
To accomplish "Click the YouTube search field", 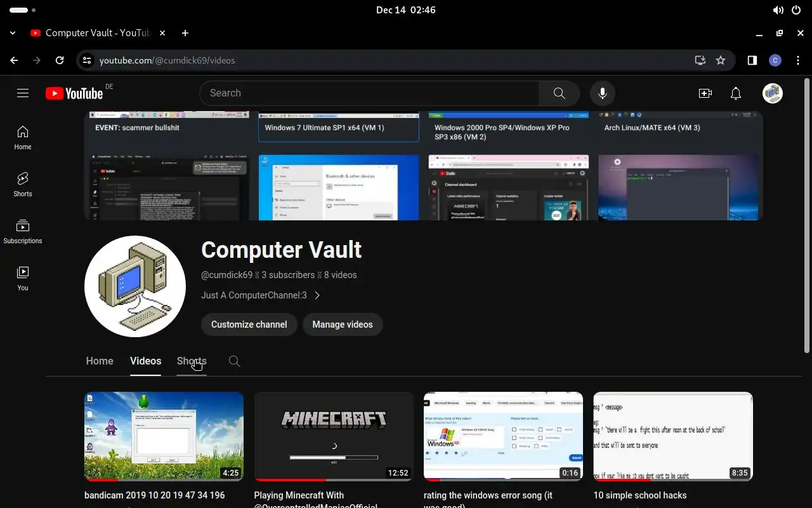I will tap(369, 93).
